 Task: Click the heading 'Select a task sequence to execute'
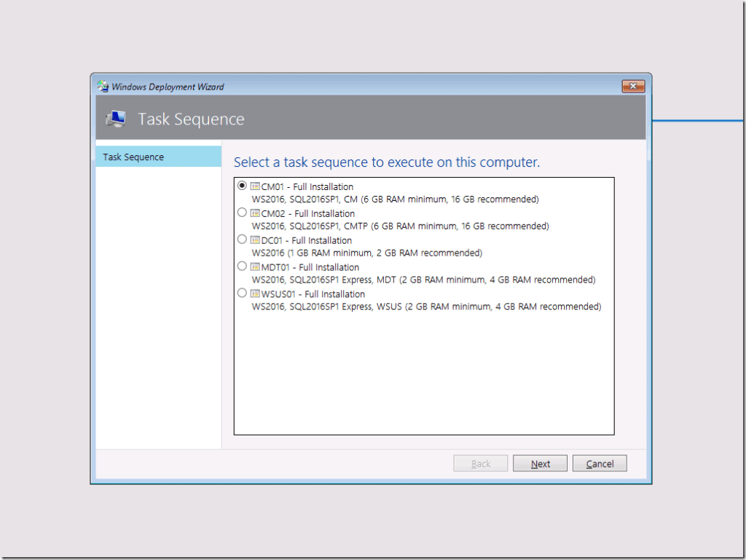[387, 162]
